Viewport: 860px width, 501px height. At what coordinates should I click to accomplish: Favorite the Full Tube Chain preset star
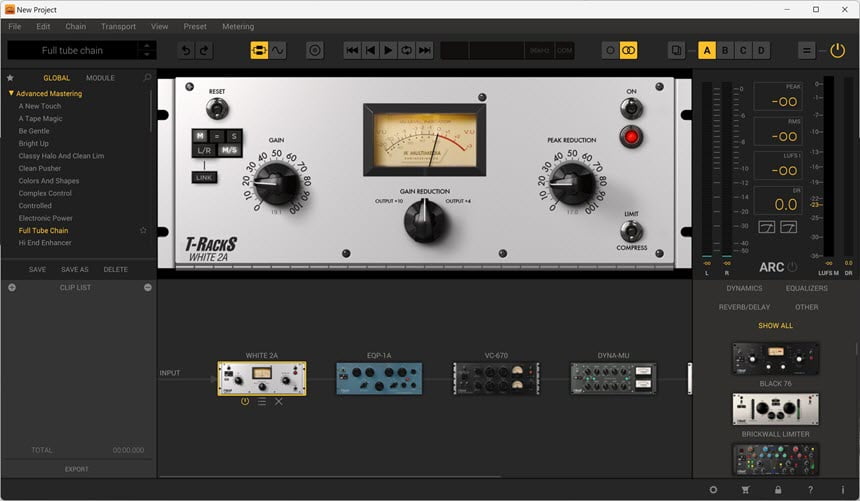[143, 230]
